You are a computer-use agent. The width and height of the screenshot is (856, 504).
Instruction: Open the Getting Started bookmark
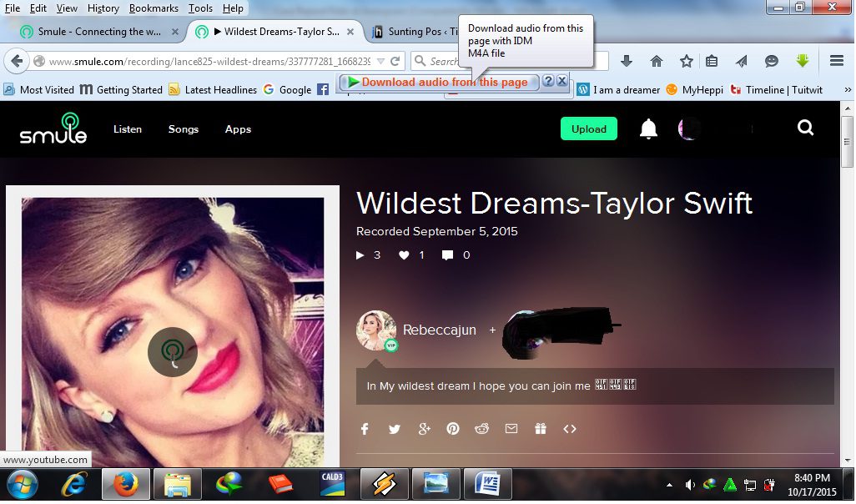[x=121, y=89]
